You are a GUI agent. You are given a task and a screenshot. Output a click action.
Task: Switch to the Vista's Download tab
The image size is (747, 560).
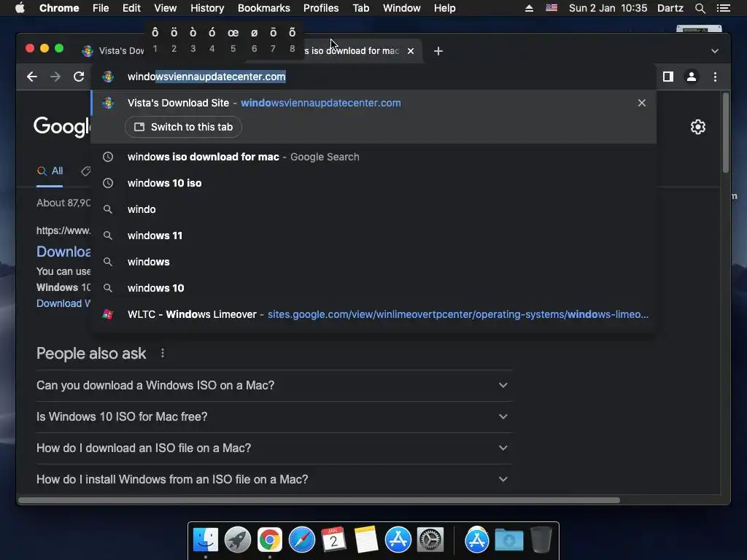coord(113,51)
